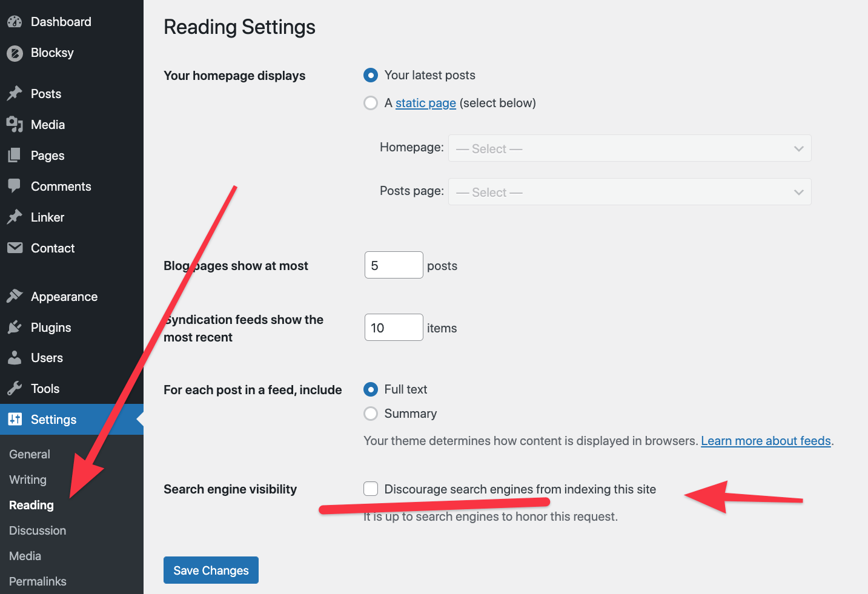This screenshot has height=594, width=868.
Task: Open the Homepage selection dropdown
Action: pyautogui.click(x=629, y=148)
